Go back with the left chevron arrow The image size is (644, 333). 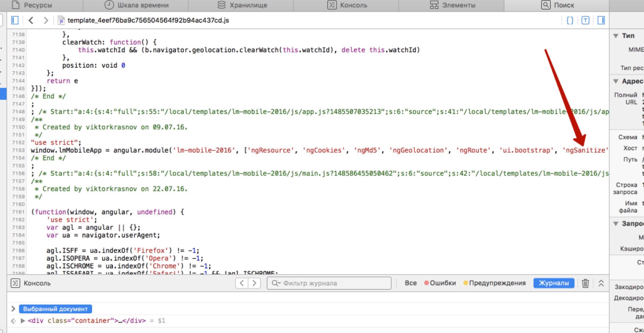(31, 20)
